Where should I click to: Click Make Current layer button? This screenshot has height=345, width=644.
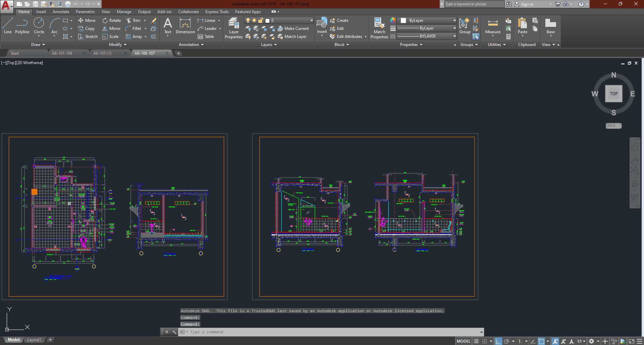tap(293, 29)
